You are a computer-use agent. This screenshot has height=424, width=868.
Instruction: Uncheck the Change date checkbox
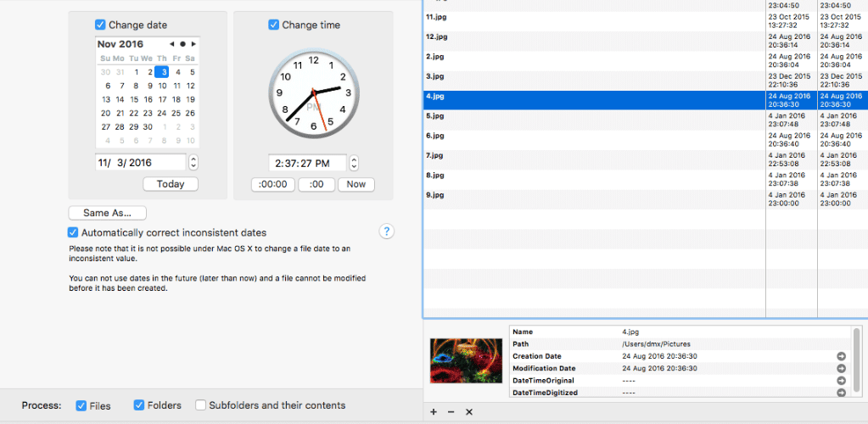coord(100,25)
